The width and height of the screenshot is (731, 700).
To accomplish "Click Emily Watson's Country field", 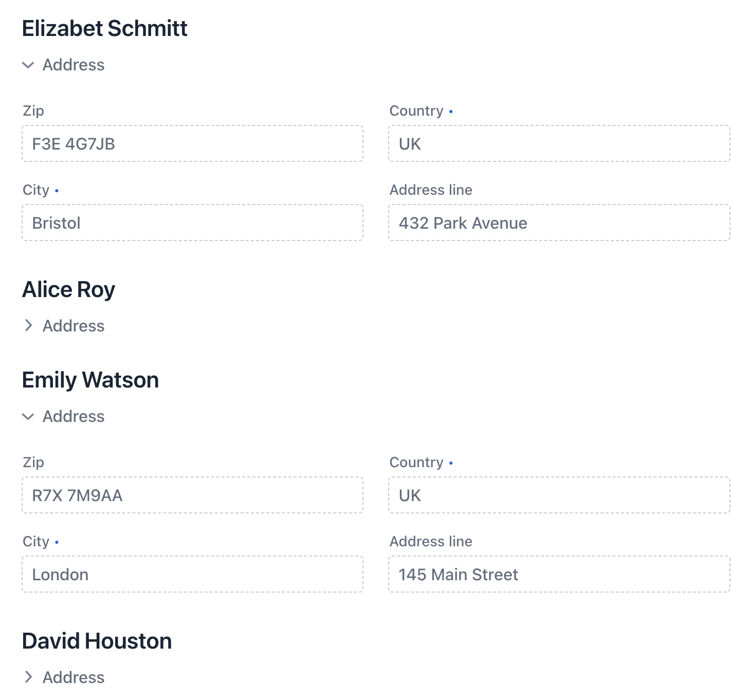I will click(559, 495).
